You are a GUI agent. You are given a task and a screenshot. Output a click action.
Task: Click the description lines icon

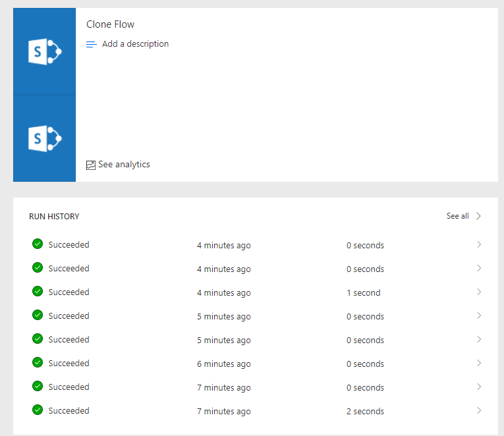point(92,44)
